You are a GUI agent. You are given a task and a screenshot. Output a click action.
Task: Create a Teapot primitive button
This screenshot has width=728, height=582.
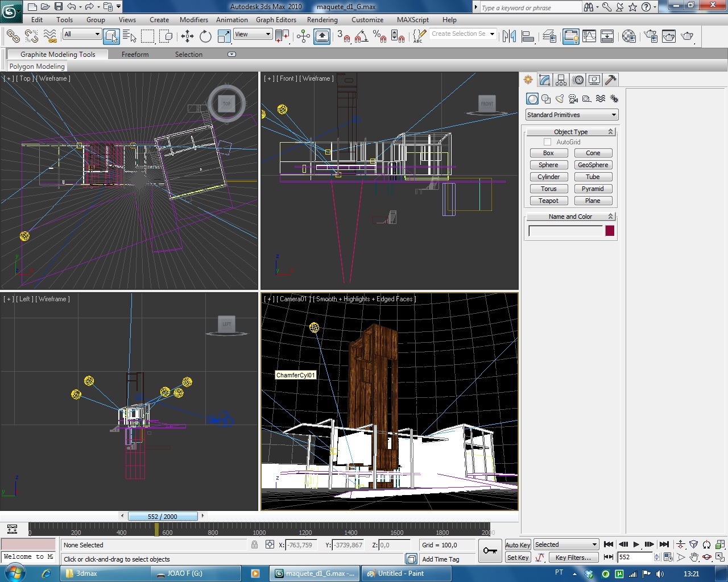click(x=548, y=201)
